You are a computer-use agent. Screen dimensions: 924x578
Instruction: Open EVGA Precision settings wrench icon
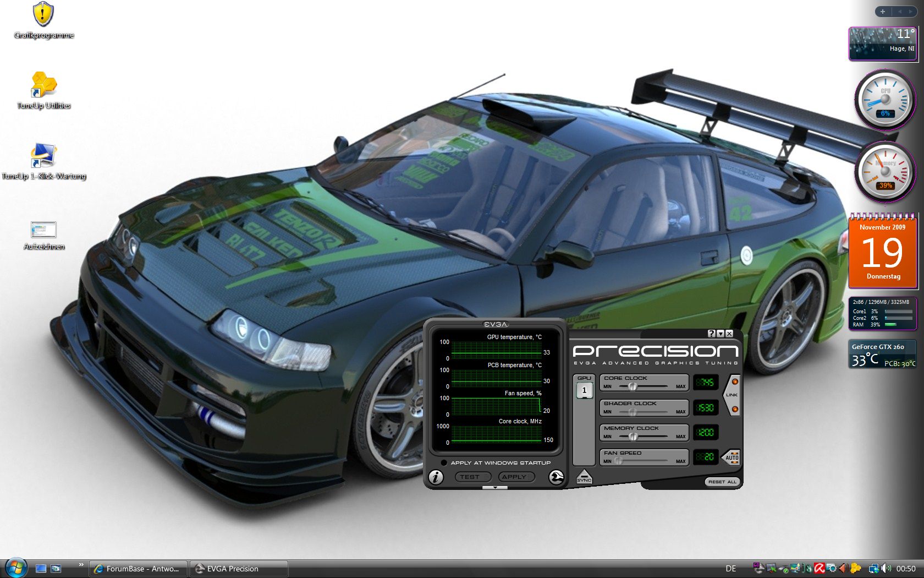[x=556, y=477]
